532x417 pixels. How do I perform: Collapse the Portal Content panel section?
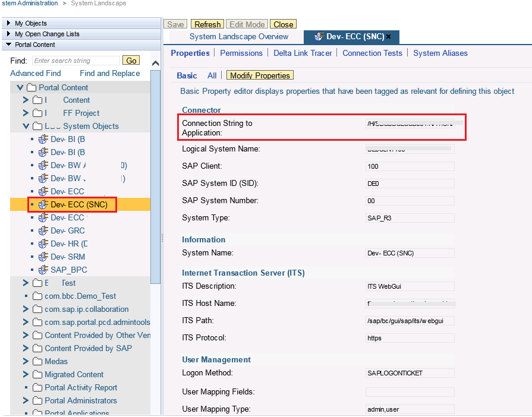(x=8, y=45)
